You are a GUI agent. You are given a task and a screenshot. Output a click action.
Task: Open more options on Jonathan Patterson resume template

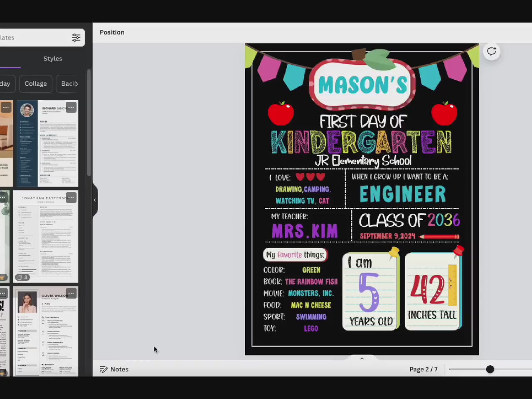[71, 197]
